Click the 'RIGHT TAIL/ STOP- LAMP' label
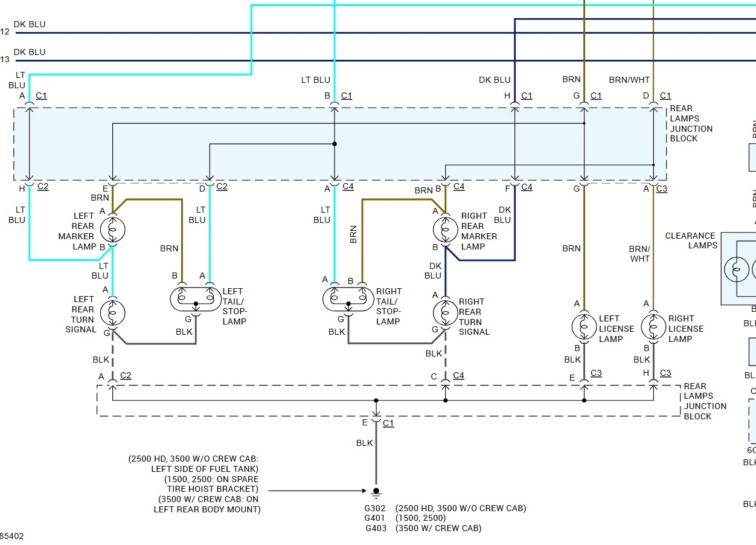The width and height of the screenshot is (756, 545). tap(389, 306)
